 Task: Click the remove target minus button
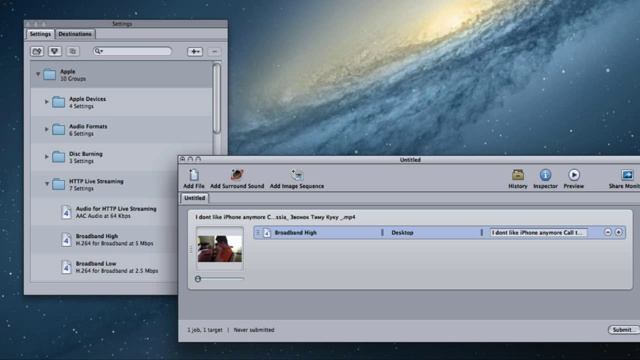coord(608,232)
